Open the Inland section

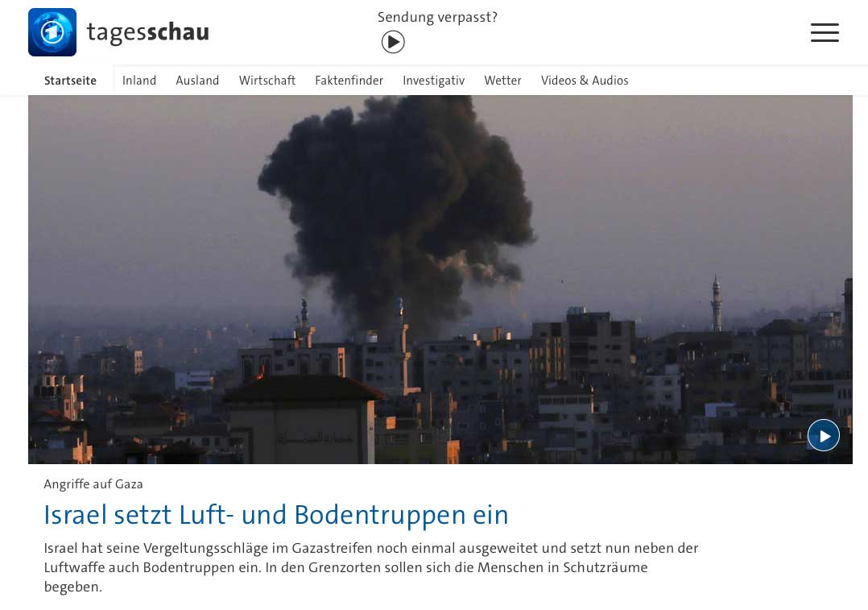pos(139,81)
